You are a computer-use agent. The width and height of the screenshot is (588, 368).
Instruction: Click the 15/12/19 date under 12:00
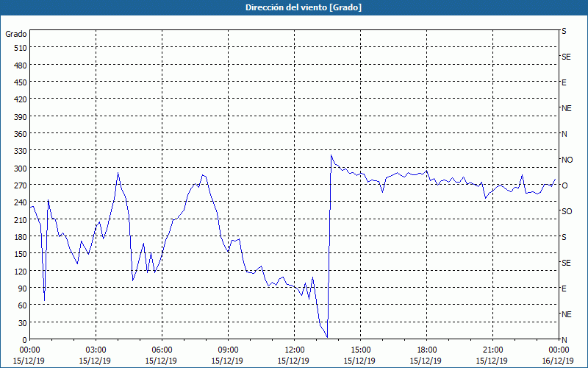pyautogui.click(x=295, y=361)
